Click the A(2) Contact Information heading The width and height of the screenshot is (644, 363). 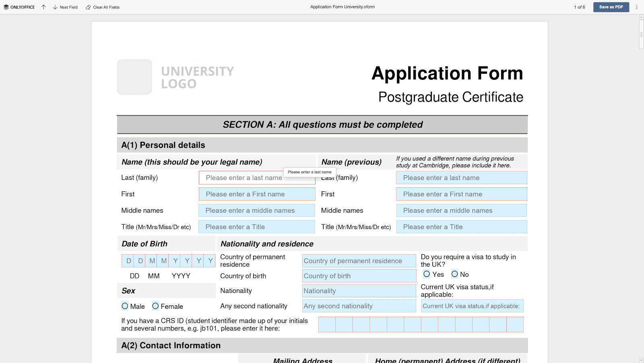(x=171, y=345)
